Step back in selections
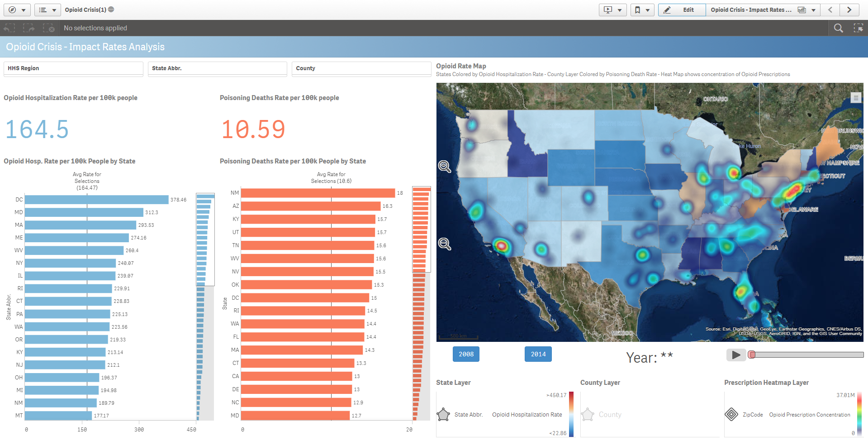868x441 pixels. coord(9,28)
